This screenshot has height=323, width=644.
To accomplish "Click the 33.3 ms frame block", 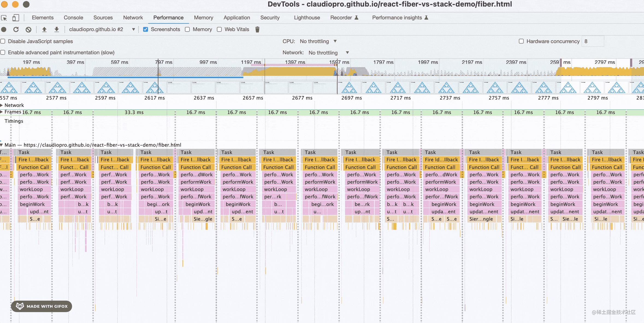I will tap(134, 112).
